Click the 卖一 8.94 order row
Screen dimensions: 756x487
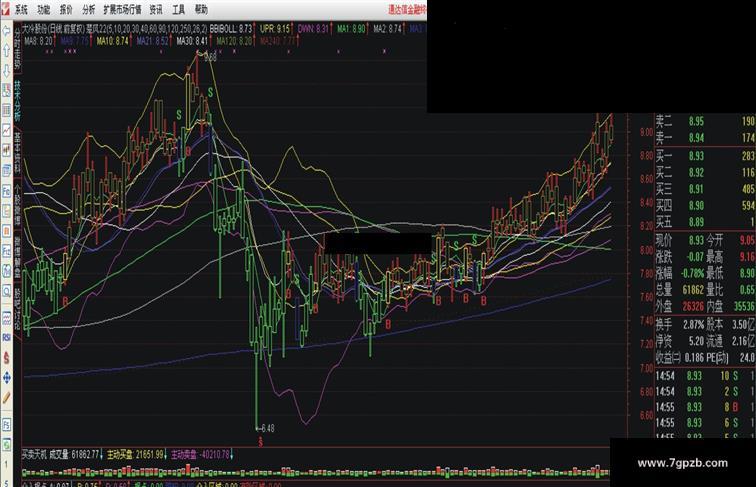point(705,138)
